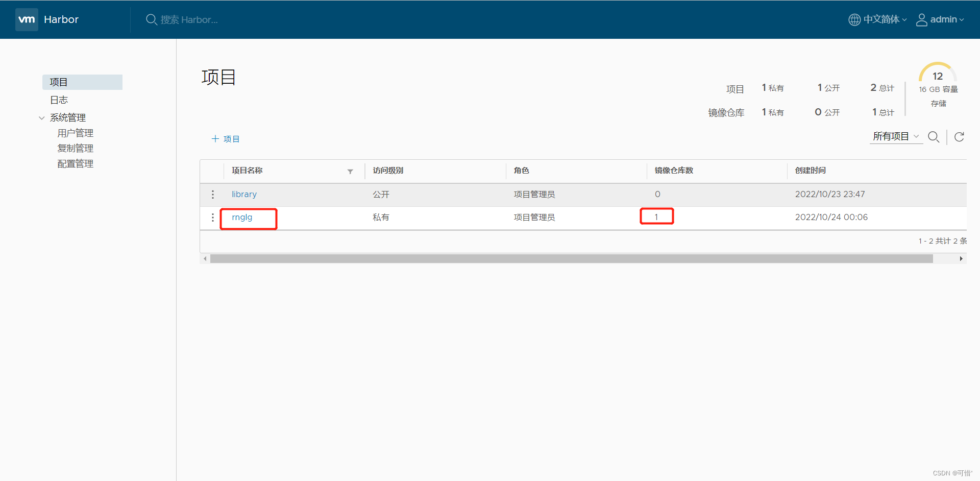Focus the 搜索 Harbor search field

tap(189, 19)
